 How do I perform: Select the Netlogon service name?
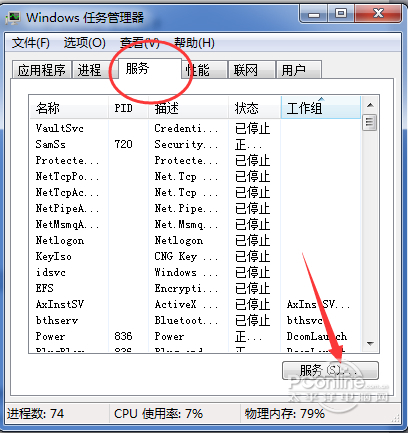(60, 240)
